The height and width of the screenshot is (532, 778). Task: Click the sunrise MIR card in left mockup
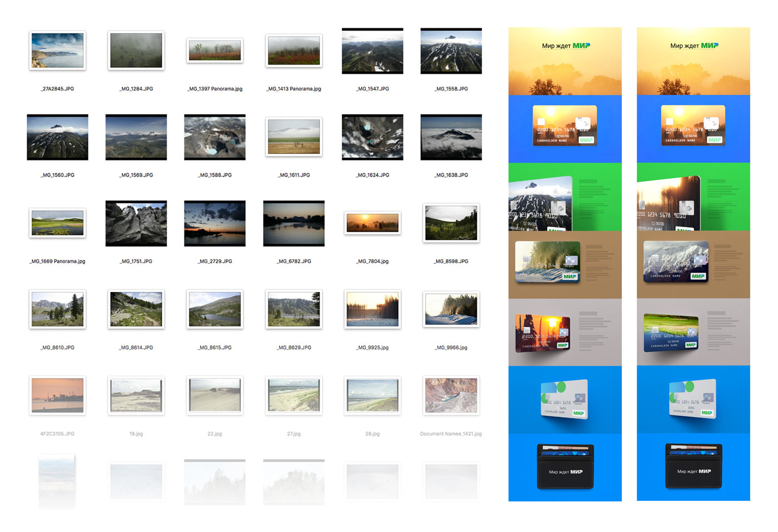565,126
